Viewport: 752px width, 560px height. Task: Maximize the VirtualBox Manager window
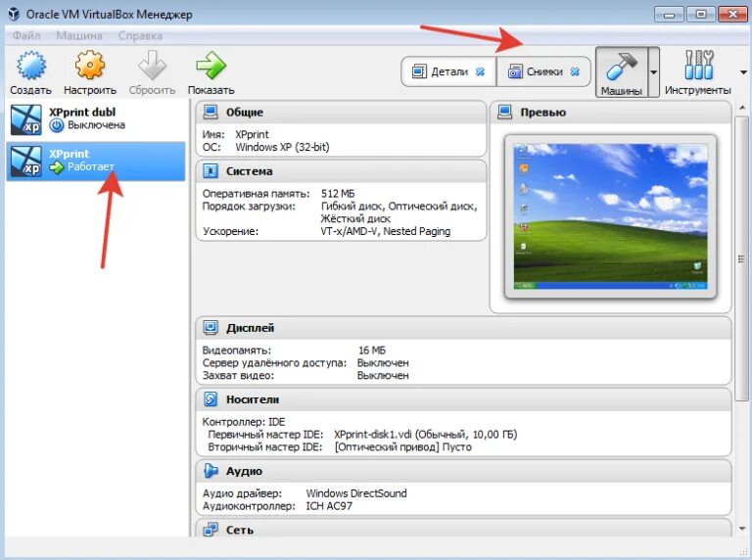click(700, 15)
